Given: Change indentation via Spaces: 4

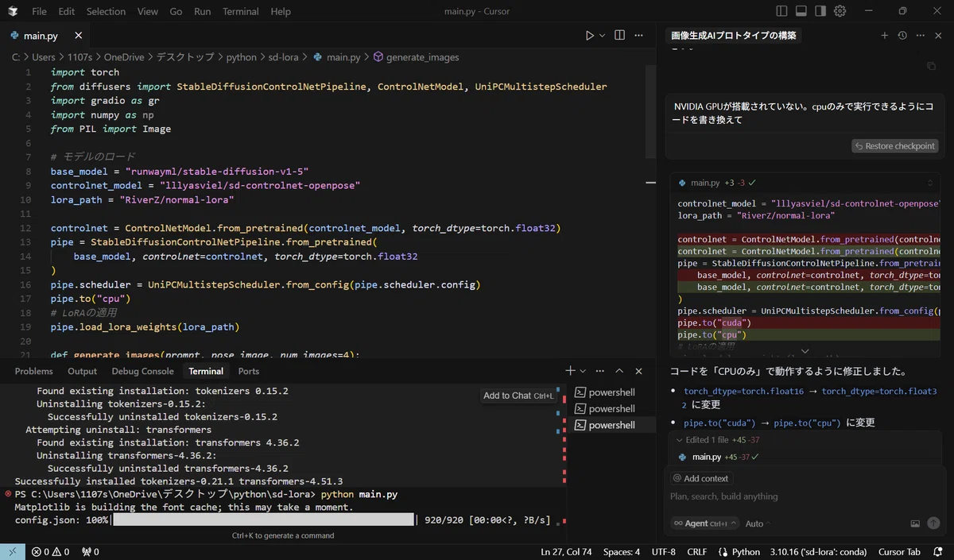Looking at the screenshot, I should [621, 551].
